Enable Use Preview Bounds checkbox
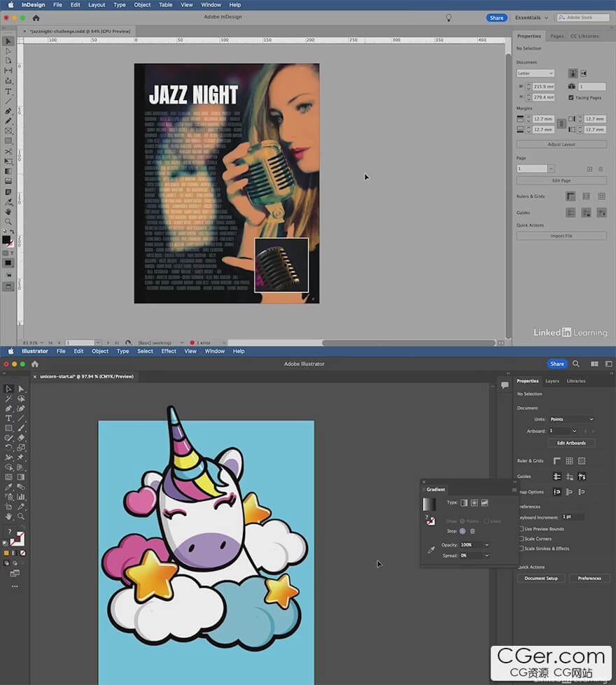The width and height of the screenshot is (616, 685). (x=521, y=528)
